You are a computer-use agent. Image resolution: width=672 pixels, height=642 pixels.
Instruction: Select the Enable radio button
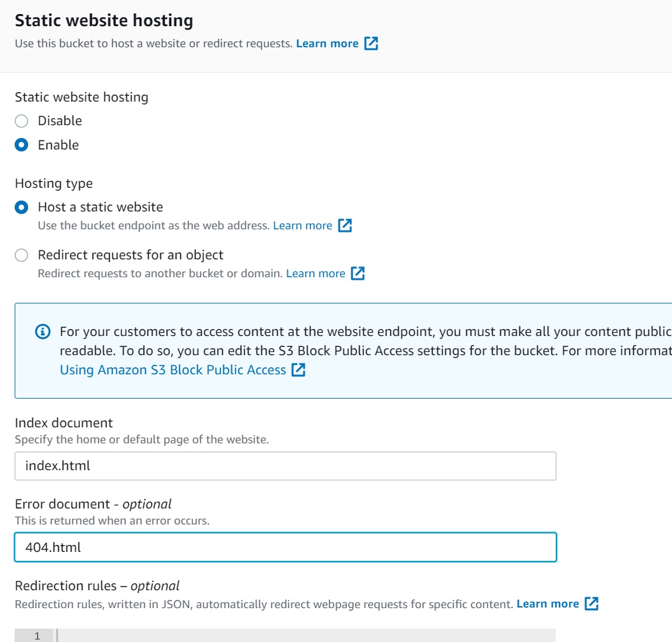[x=22, y=145]
